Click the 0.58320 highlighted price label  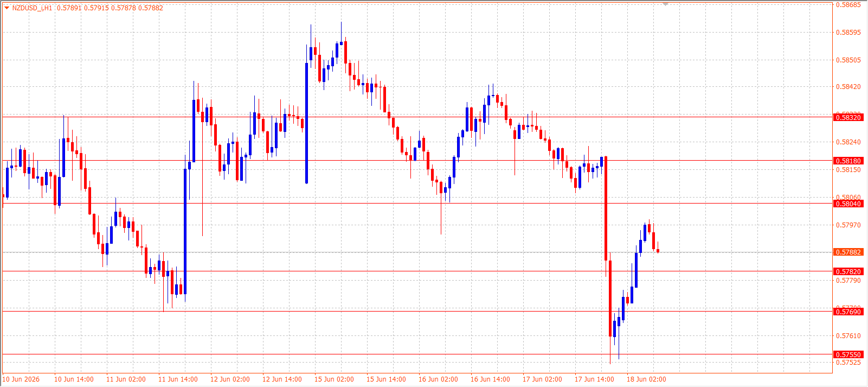click(x=848, y=117)
